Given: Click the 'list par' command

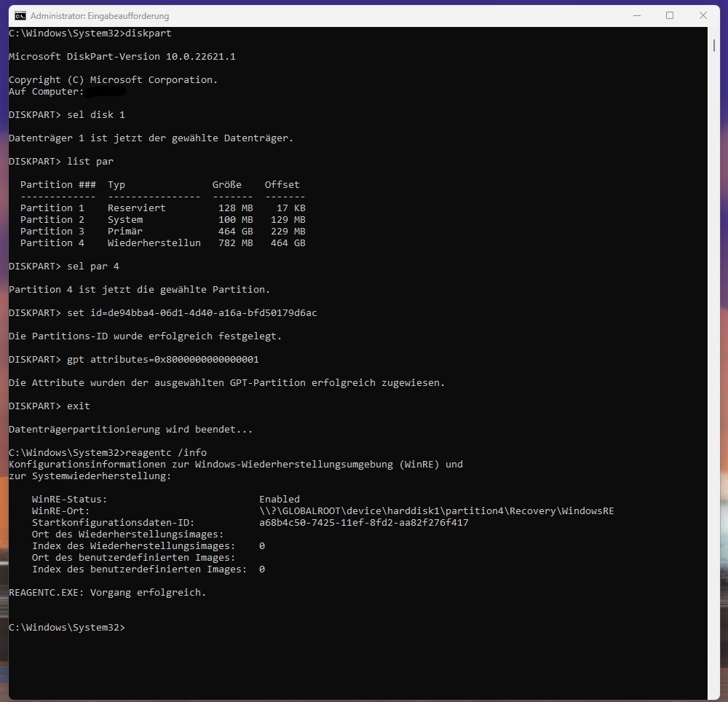Looking at the screenshot, I should (90, 162).
